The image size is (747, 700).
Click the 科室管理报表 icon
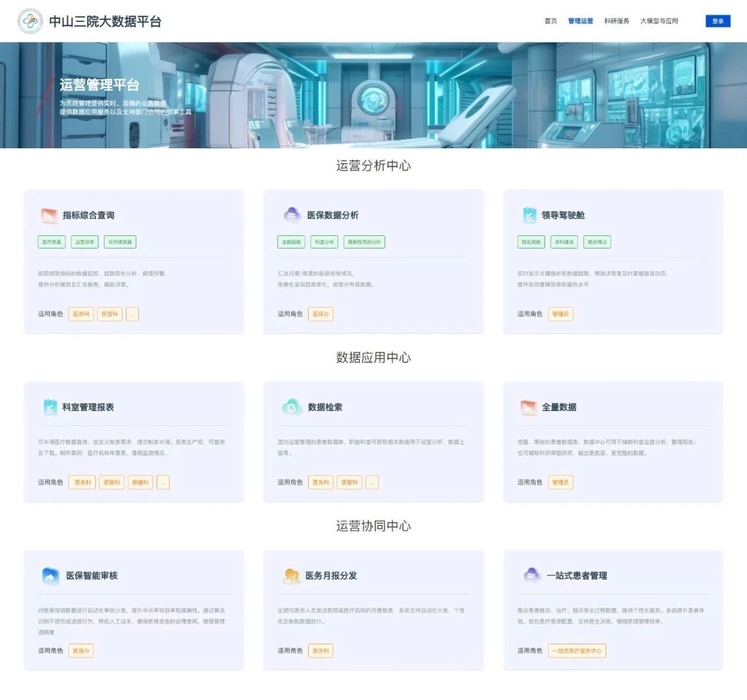(50, 407)
